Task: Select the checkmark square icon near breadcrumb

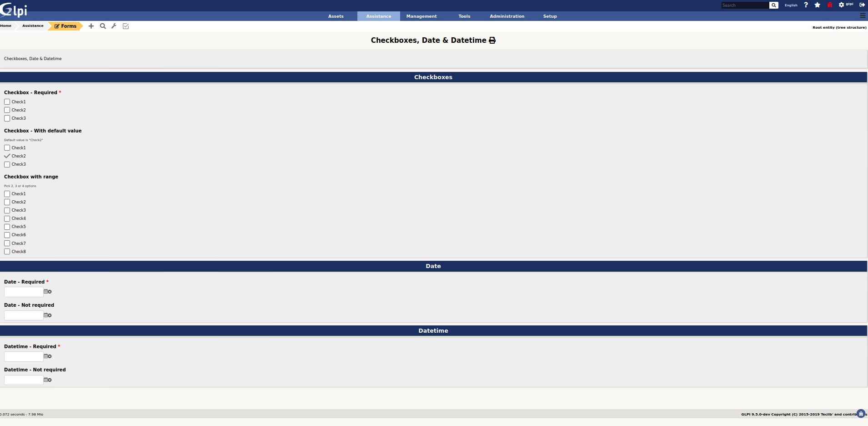Action: tap(125, 26)
